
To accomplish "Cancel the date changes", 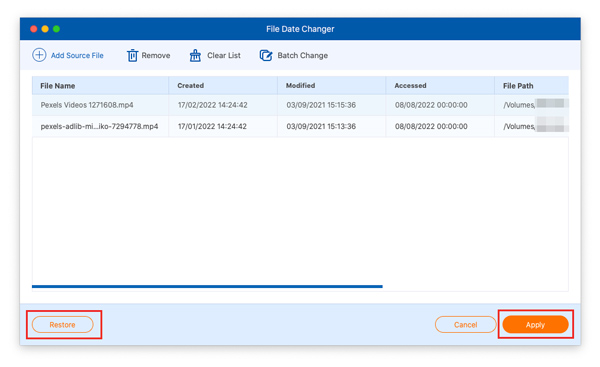I will [x=465, y=325].
